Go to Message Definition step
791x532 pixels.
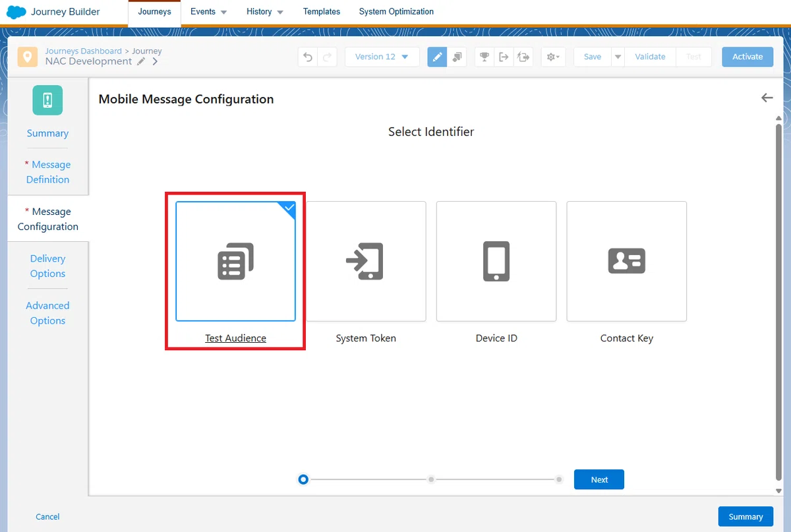pyautogui.click(x=47, y=172)
